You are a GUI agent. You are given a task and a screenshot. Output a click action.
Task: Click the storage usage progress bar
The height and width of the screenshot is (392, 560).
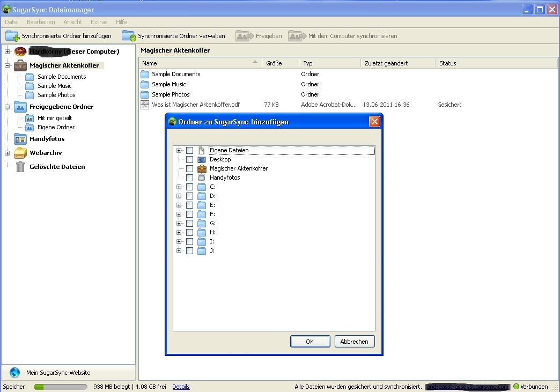point(61,387)
